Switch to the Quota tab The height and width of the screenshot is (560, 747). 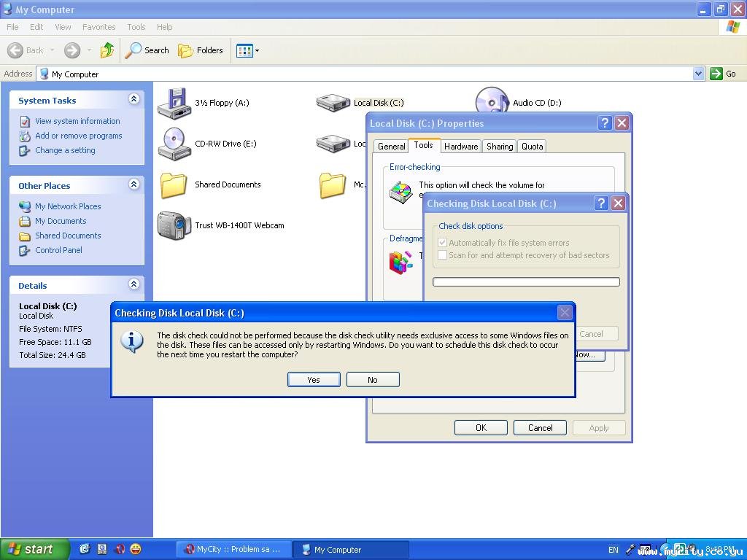532,146
